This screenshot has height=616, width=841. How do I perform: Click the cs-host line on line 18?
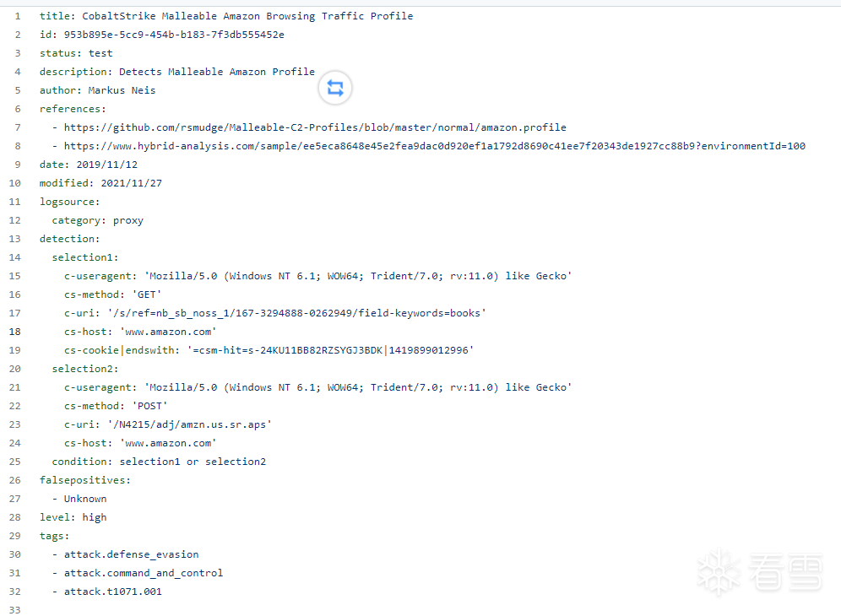click(x=140, y=332)
